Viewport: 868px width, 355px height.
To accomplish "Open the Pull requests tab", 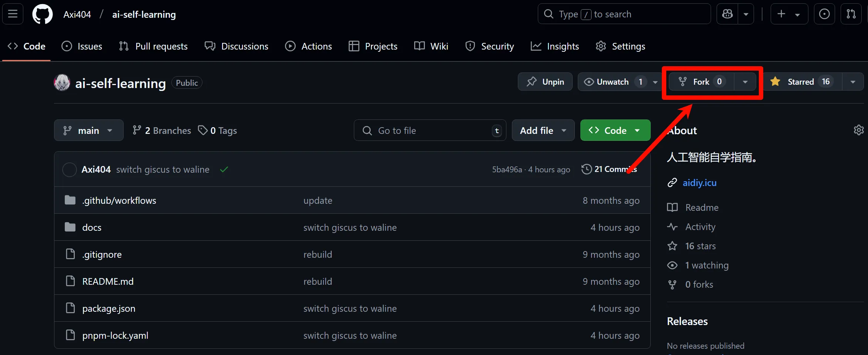I will point(153,46).
